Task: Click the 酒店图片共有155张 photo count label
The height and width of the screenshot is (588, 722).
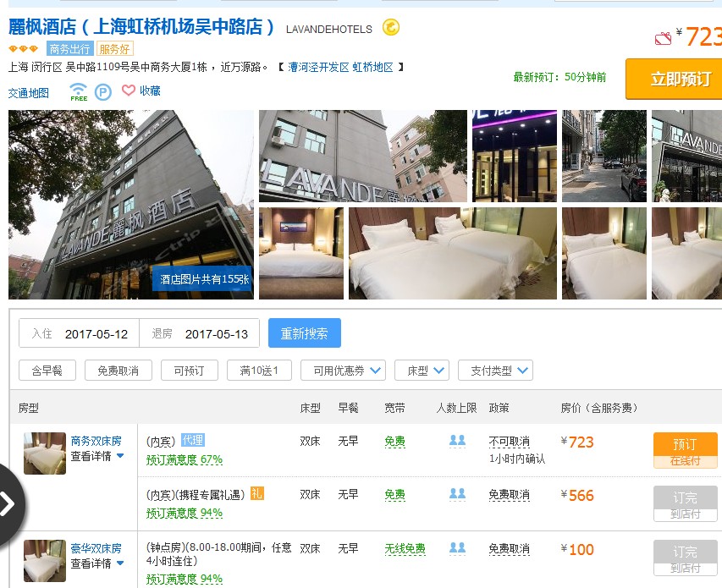Action: (203, 279)
